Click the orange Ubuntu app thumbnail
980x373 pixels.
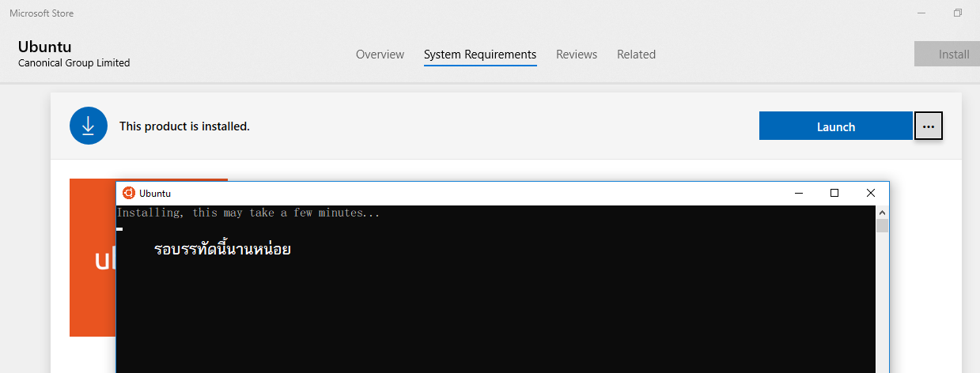pyautogui.click(x=92, y=261)
